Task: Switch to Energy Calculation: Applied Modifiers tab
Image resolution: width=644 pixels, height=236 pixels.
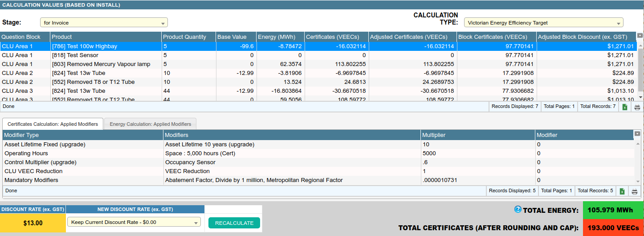Action: (151, 124)
